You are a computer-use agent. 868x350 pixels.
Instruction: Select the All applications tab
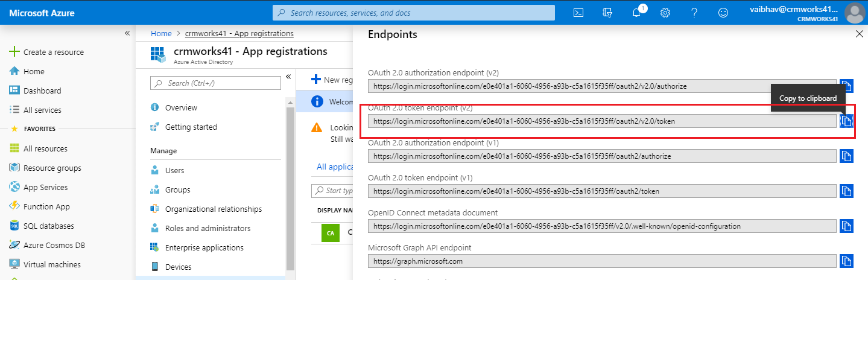(x=335, y=167)
